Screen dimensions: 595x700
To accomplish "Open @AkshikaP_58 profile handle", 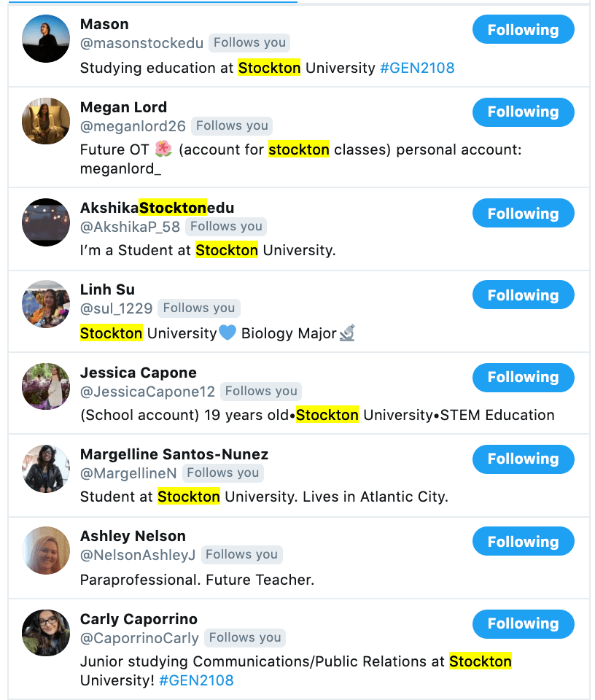I will coord(130,227).
